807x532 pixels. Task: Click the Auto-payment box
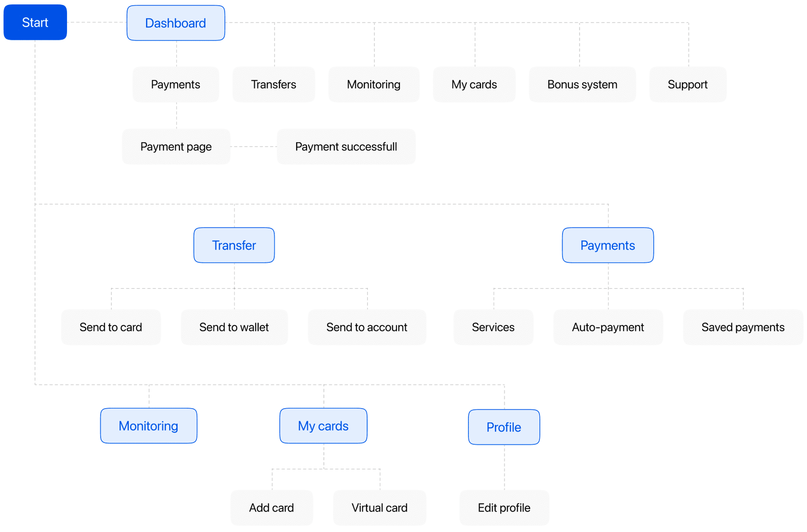click(608, 327)
